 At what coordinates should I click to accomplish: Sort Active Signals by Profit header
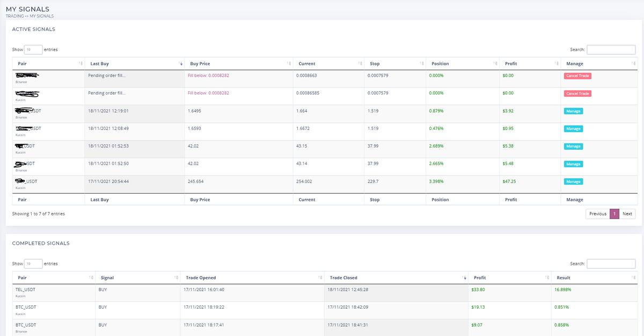tap(529, 63)
